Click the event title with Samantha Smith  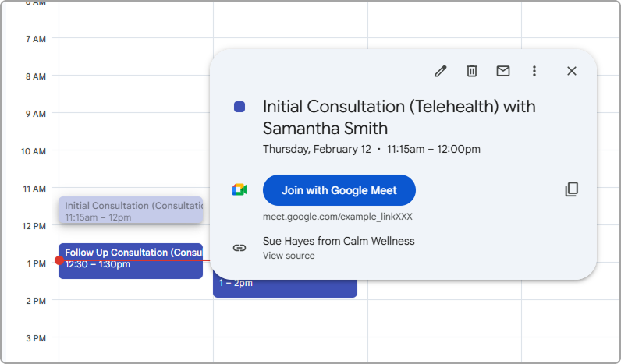coord(399,117)
